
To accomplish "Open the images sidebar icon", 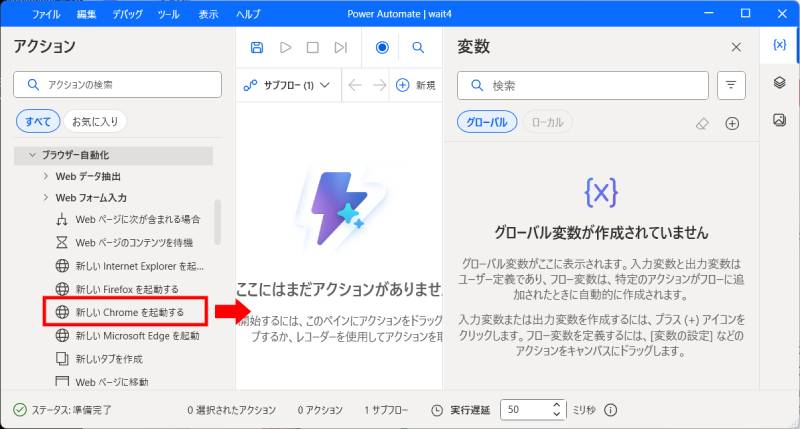I will [x=780, y=119].
